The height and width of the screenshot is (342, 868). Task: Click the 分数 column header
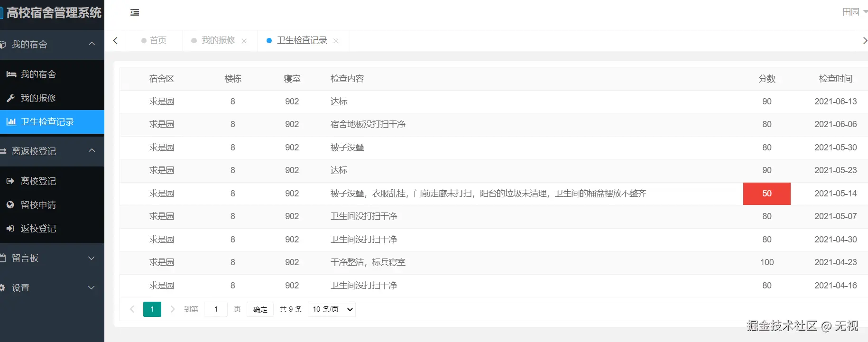point(767,79)
